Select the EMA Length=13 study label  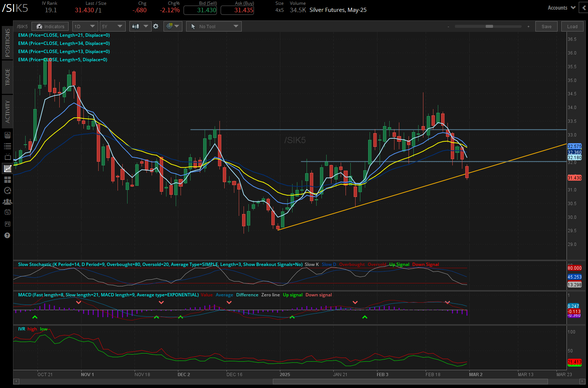(64, 52)
